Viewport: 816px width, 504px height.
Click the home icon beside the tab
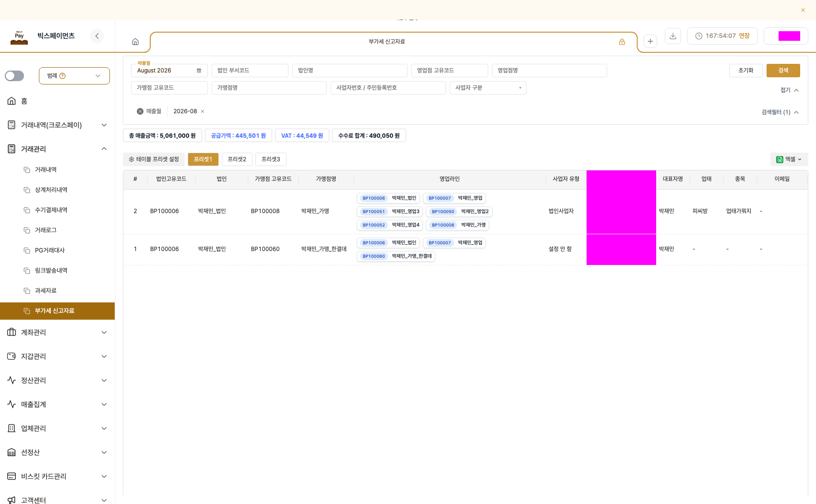point(135,42)
